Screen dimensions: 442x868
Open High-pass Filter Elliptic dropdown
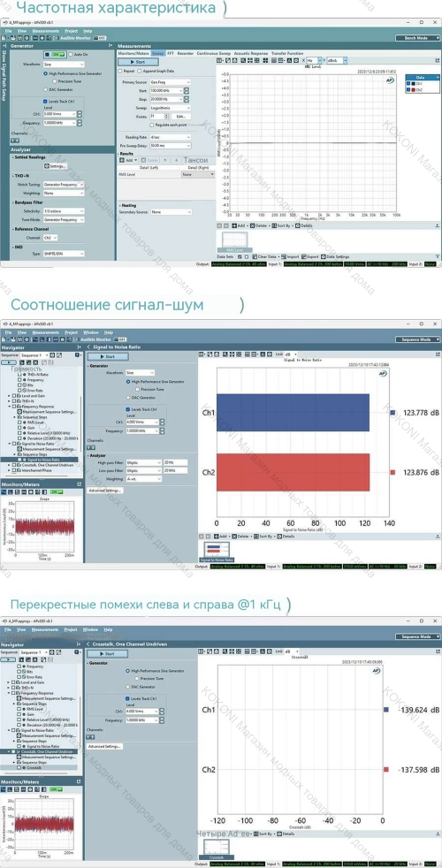[x=143, y=461]
